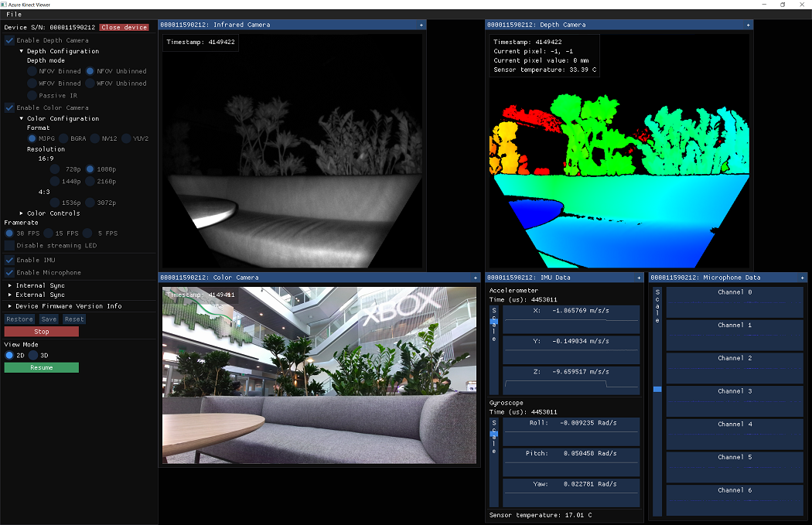812x525 pixels.
Task: Adjust the Microphone Data scale slider
Action: pos(657,401)
